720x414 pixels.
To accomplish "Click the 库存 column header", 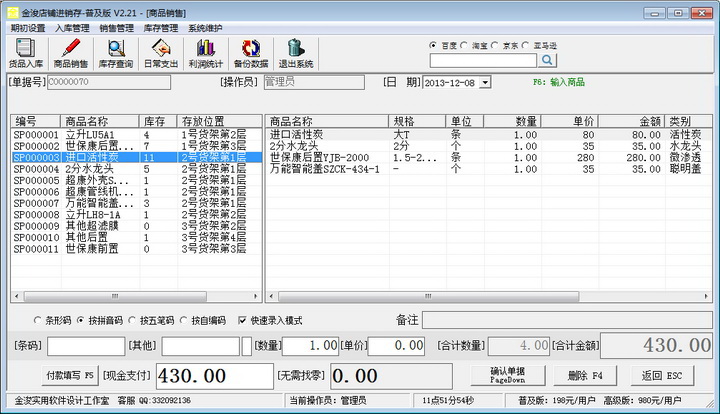I will (x=158, y=122).
